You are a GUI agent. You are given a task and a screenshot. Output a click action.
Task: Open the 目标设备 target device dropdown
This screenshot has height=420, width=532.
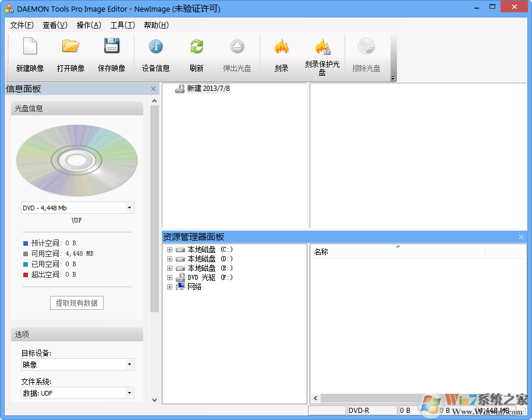(130, 364)
